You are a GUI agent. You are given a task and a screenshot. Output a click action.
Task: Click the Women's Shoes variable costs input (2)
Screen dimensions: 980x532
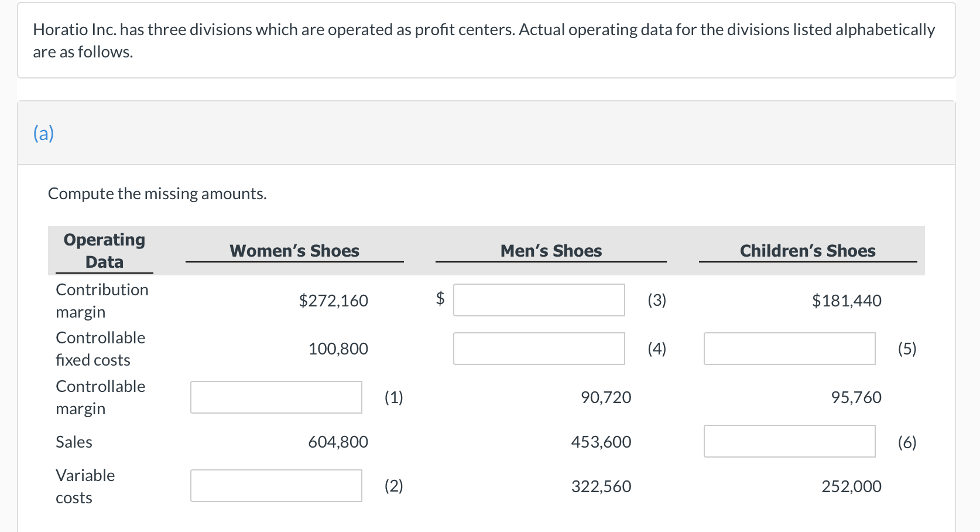[x=276, y=486]
